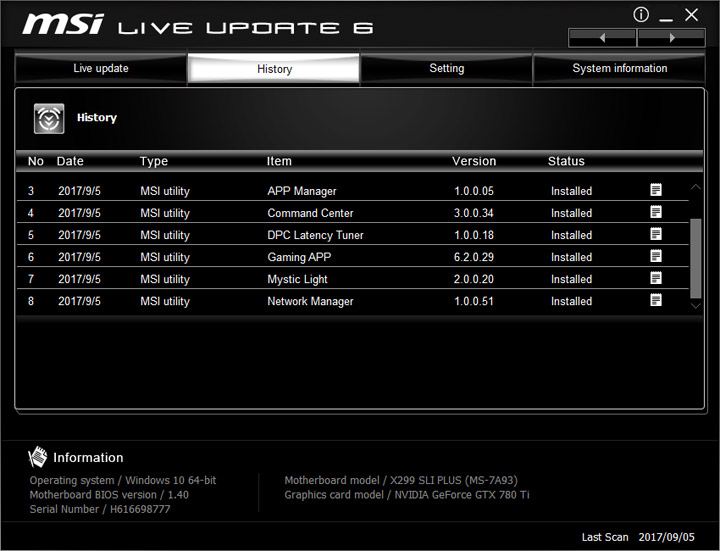Switch to the Live update tab

101,68
